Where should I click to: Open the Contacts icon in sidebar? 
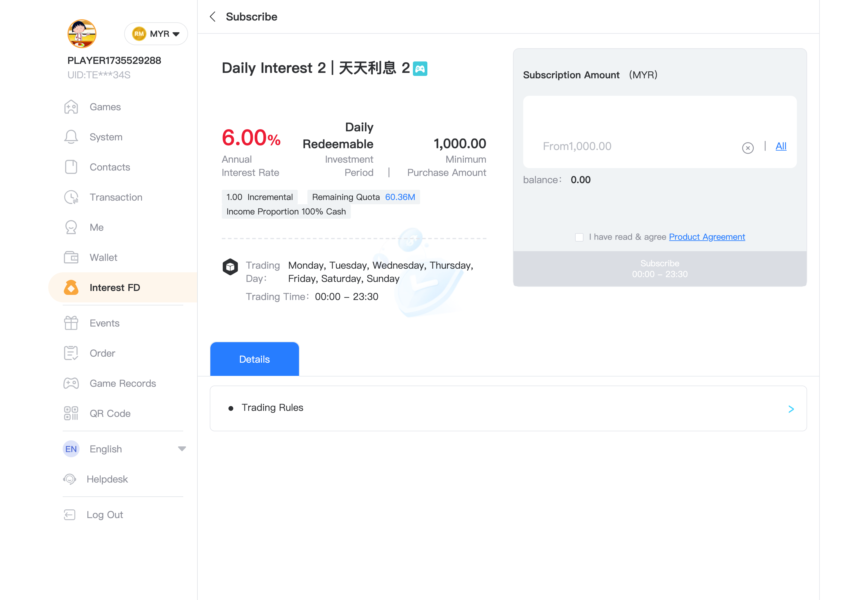(71, 167)
